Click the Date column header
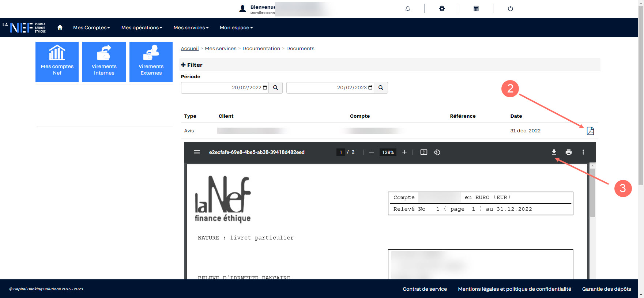644x298 pixels. [x=516, y=116]
